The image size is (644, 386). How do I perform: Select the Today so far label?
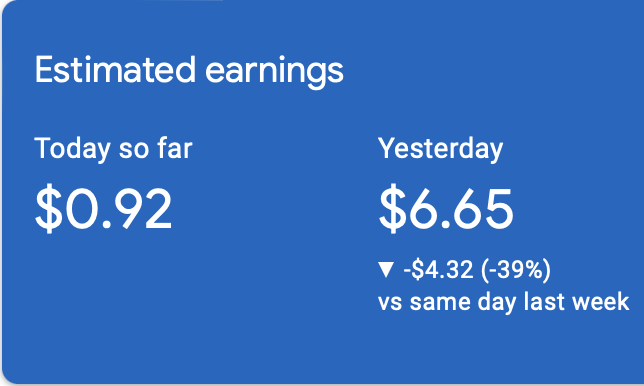(x=113, y=149)
